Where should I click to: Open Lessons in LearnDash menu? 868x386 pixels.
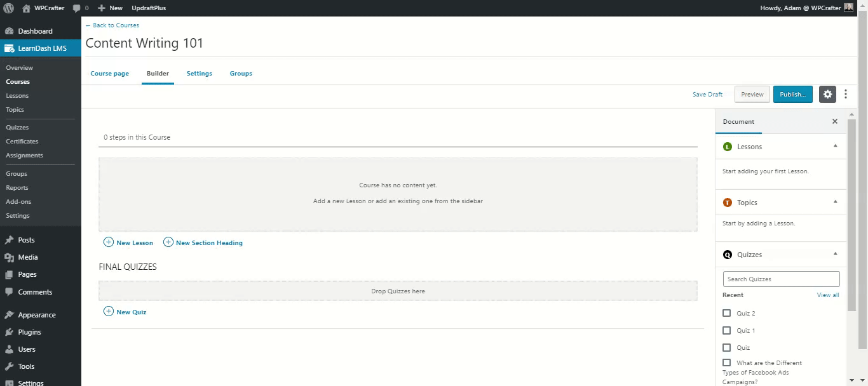17,96
